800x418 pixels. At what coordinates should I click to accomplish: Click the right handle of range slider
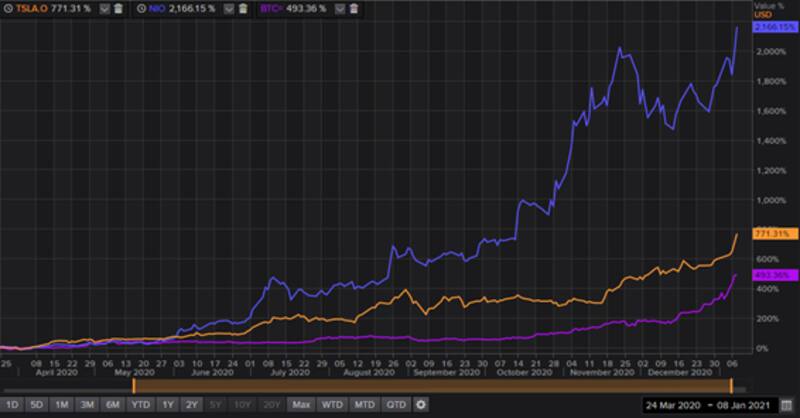[x=732, y=386]
